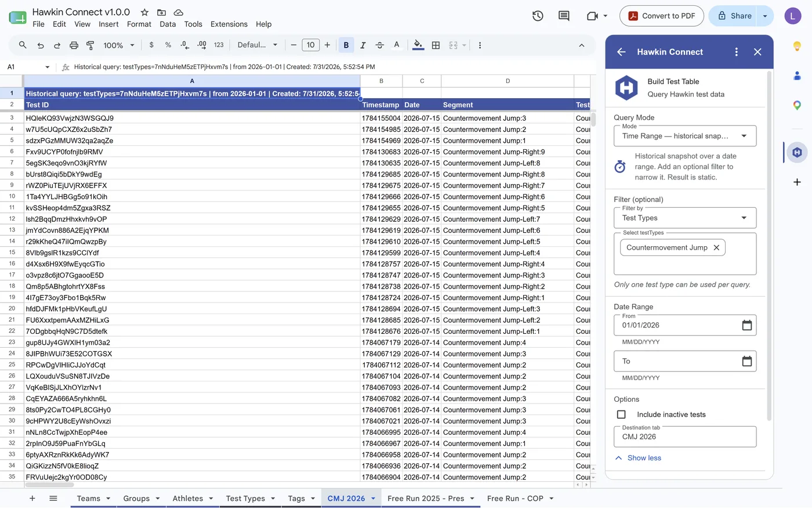Add a new sheet
The height and width of the screenshot is (508, 812).
32,498
